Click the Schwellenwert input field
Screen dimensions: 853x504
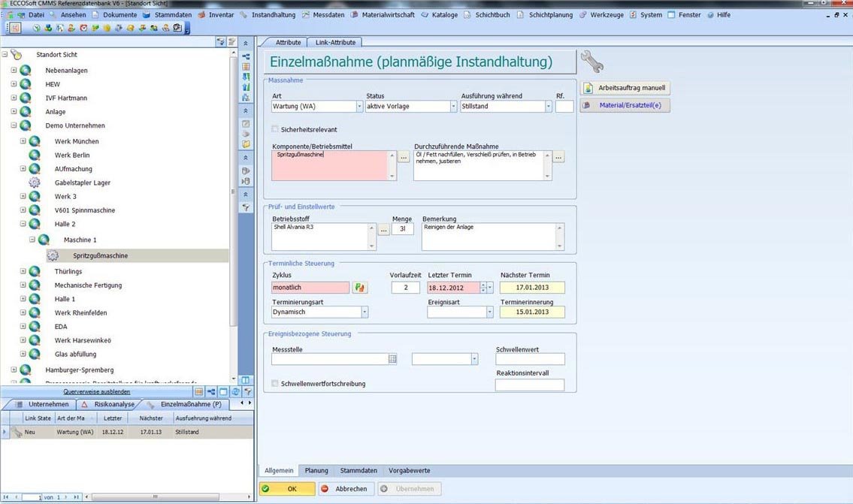click(x=530, y=360)
